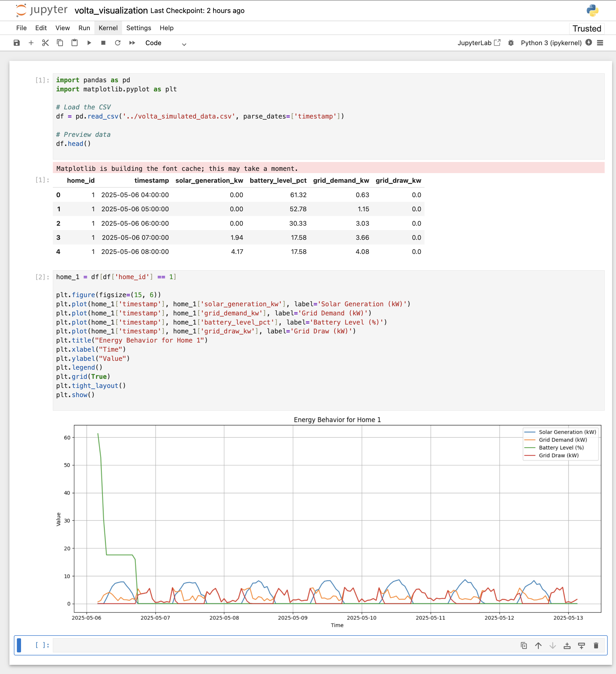Viewport: 616px width, 674px height.
Task: Open the hamburger menu icon in toolbar
Action: [600, 43]
